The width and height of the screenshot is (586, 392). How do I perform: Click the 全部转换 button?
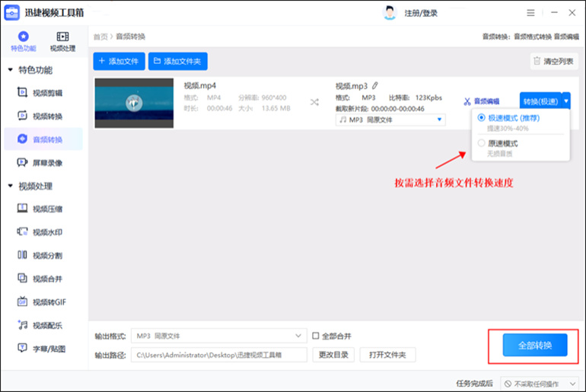pyautogui.click(x=535, y=345)
